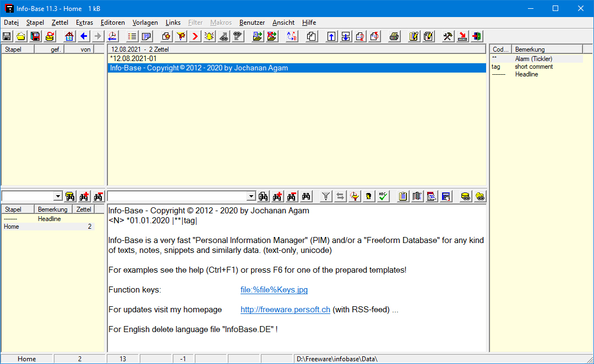Select the Alarm (Tickler) code row
Screen dimensions: 594x364
coord(537,59)
